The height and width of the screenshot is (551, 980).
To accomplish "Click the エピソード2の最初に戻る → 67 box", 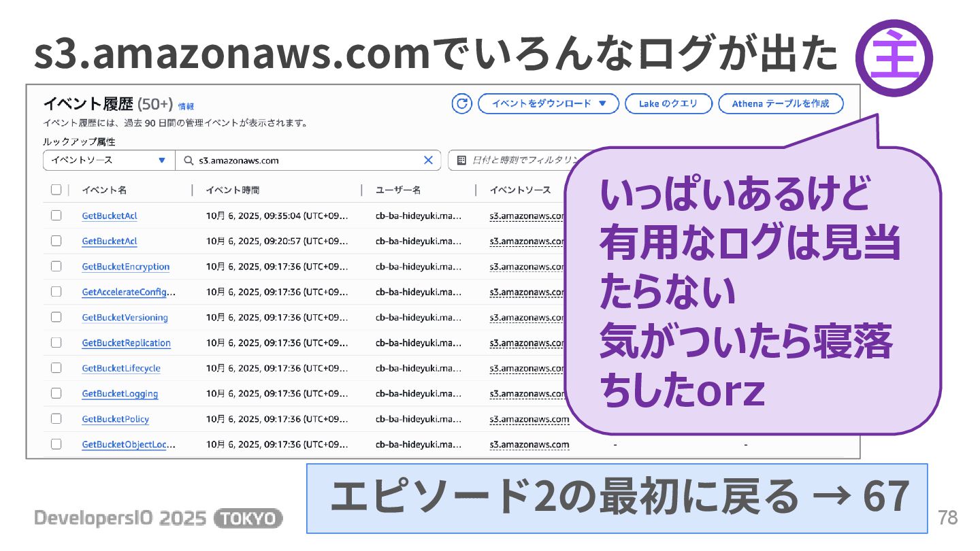I will (617, 498).
